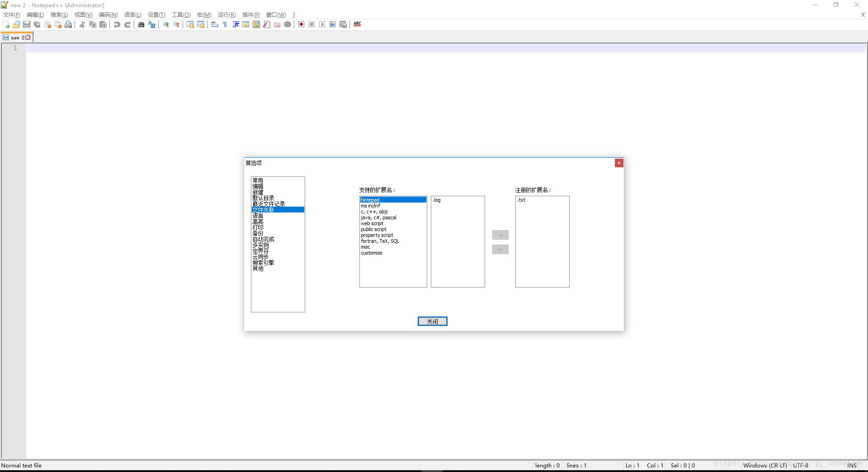868x472 pixels.
Task: Toggle Show All Characters pilcrow icon
Action: [225, 24]
